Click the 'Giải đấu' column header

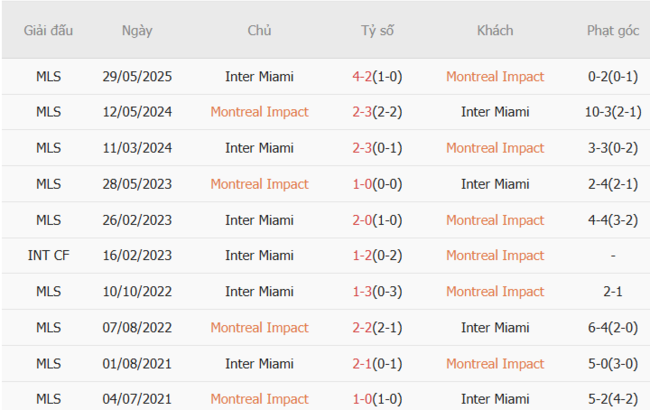tap(48, 31)
